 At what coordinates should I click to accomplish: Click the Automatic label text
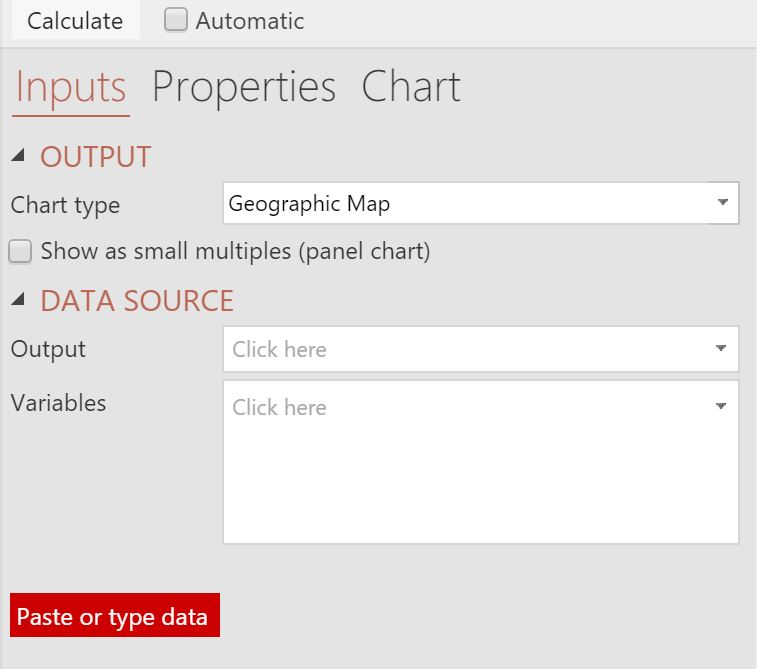click(250, 21)
